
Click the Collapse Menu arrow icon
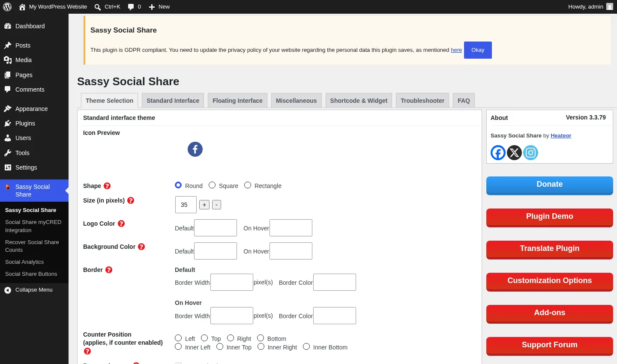point(8,290)
